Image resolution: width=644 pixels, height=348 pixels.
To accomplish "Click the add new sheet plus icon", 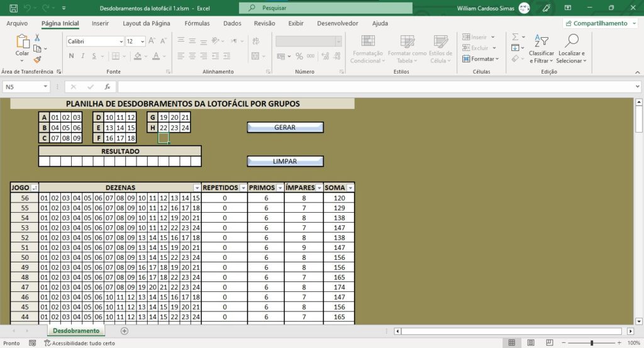I will [x=125, y=331].
